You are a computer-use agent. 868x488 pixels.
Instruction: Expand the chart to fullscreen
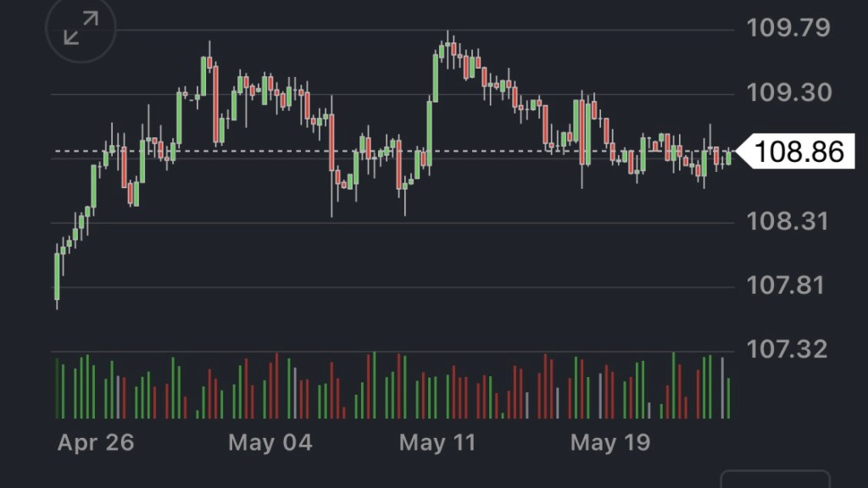point(81,34)
